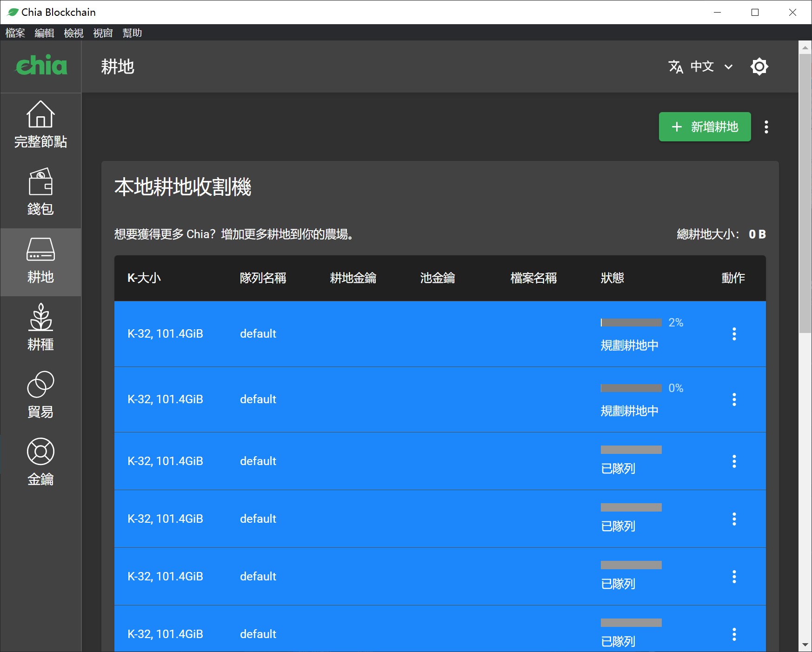Click the 規劃耕地中 status of the 2% row
This screenshot has height=652, width=812.
click(630, 346)
